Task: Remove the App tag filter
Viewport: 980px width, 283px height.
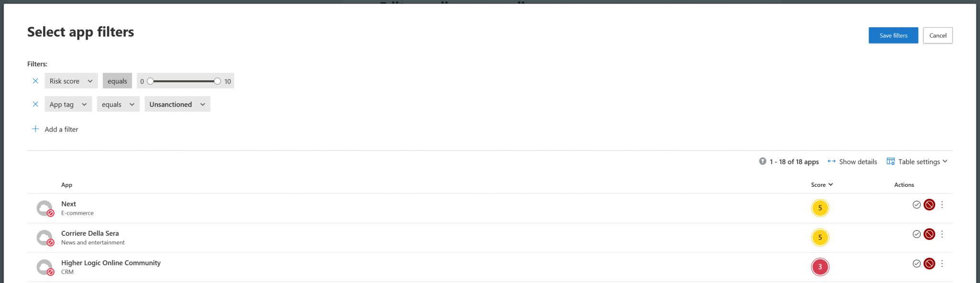Action: pos(35,104)
